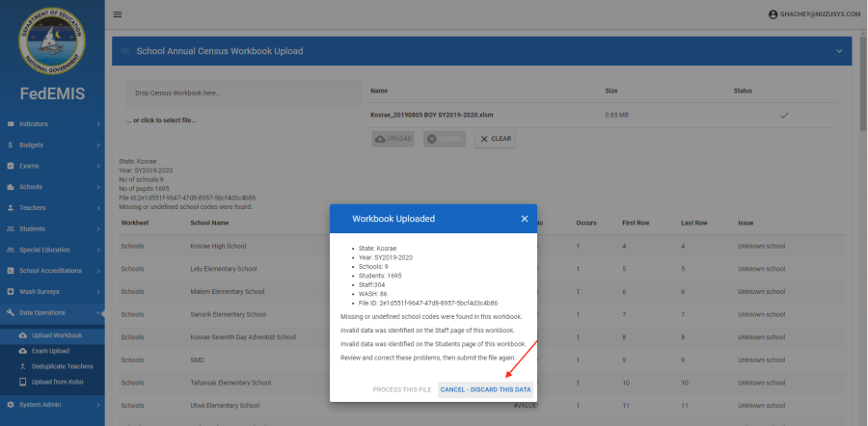Click Cancel - Discard This Data button

[x=485, y=389]
